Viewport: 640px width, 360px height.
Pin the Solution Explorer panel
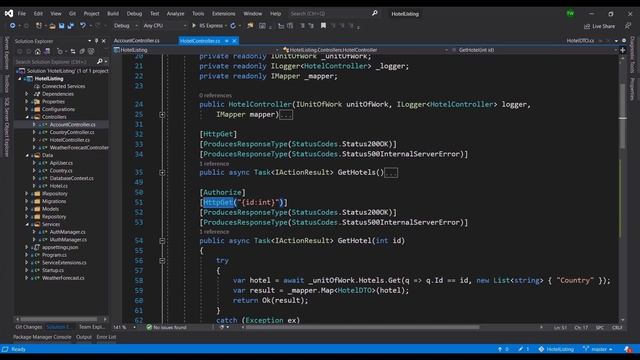[x=96, y=41]
